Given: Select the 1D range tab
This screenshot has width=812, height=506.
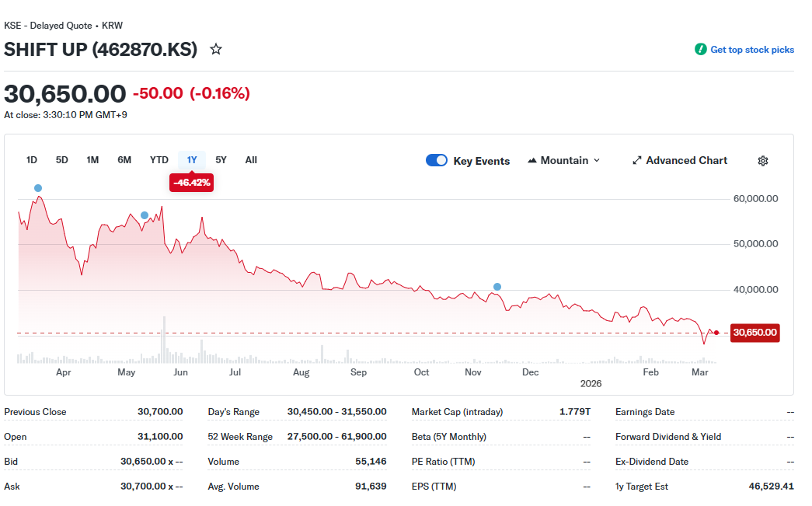Looking at the screenshot, I should tap(32, 160).
